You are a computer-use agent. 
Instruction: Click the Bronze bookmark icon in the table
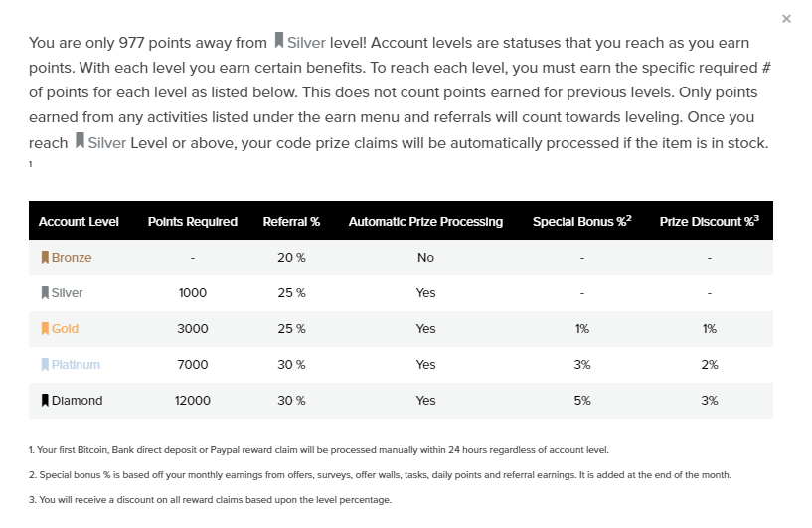click(45, 258)
